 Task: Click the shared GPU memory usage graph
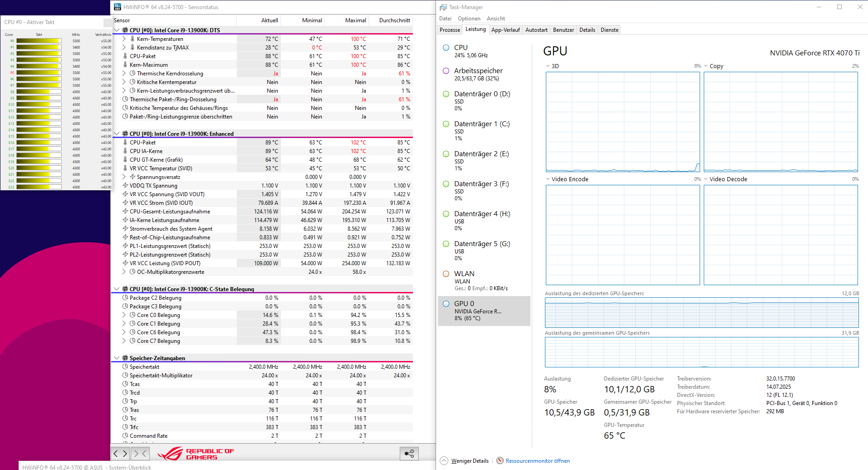701,352
